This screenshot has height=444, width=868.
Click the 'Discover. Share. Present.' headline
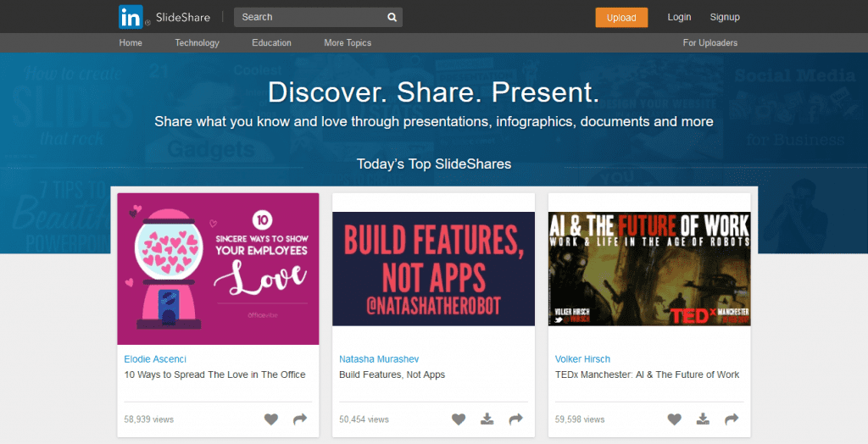click(434, 92)
